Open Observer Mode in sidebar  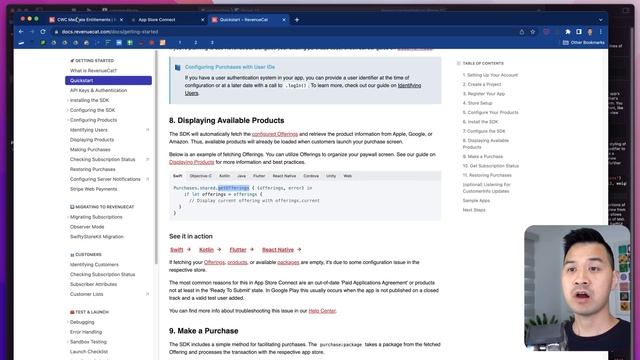pyautogui.click(x=87, y=227)
